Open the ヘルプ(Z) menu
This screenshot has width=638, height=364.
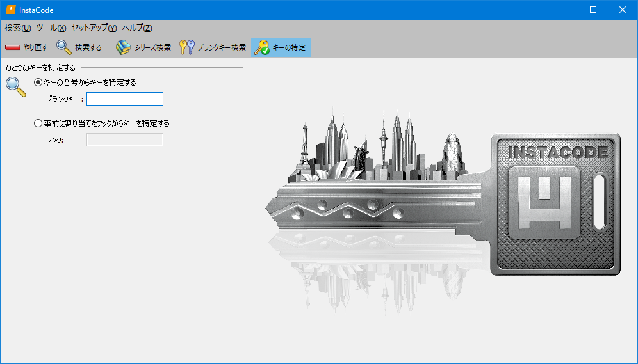[x=137, y=28]
